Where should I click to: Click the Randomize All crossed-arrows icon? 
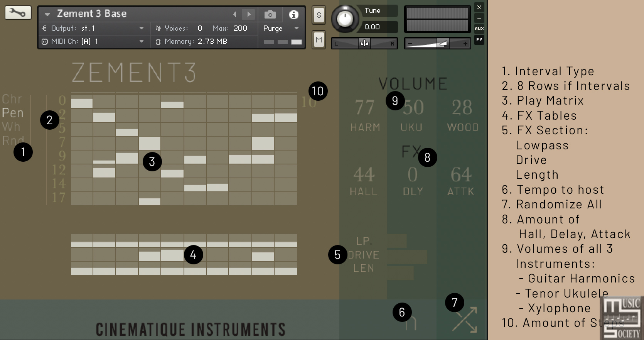pos(465,320)
